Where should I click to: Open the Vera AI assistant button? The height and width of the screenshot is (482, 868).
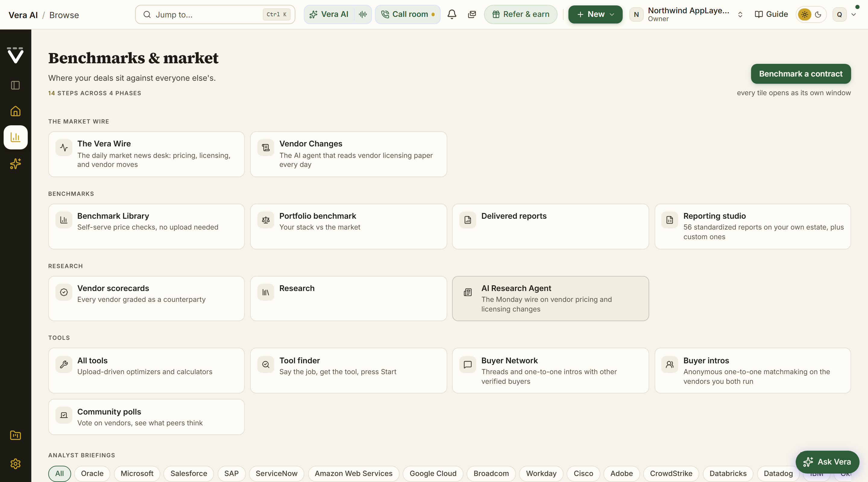(x=329, y=14)
